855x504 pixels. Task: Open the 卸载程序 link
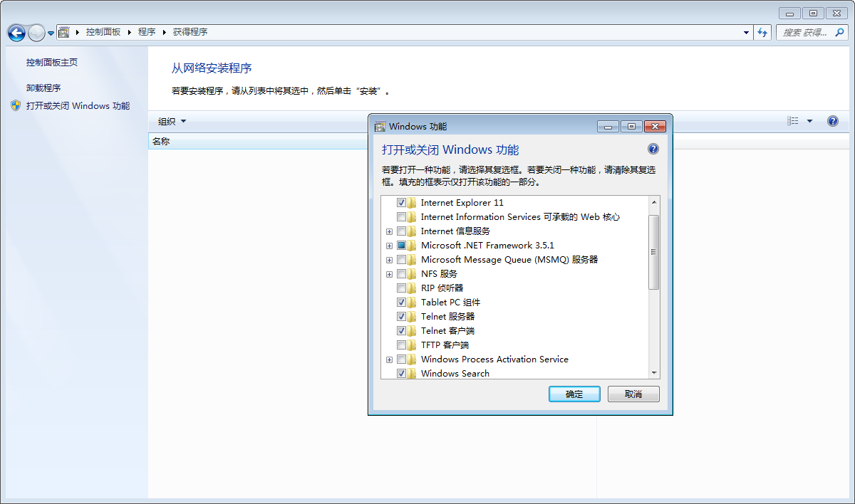(x=43, y=88)
